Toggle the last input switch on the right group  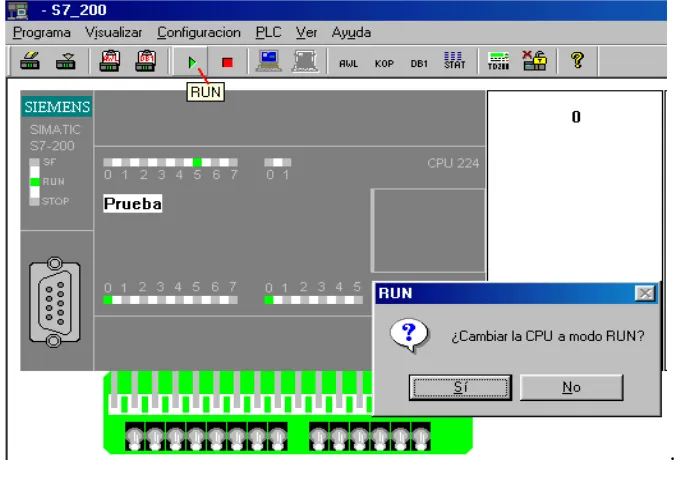pos(421,437)
